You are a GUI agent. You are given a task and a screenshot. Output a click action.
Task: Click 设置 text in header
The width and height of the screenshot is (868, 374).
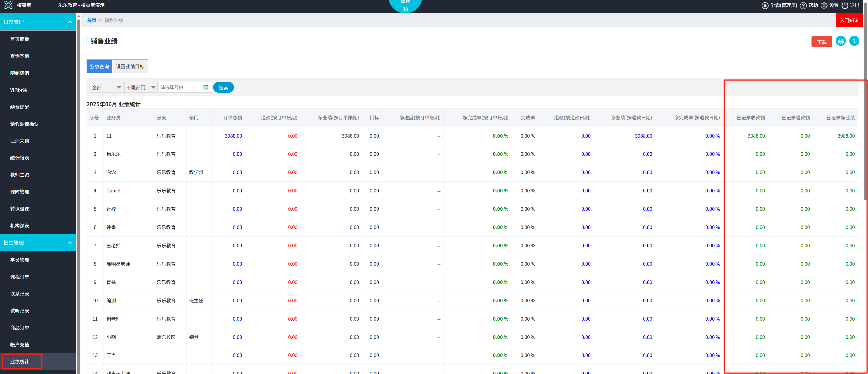click(x=834, y=5)
